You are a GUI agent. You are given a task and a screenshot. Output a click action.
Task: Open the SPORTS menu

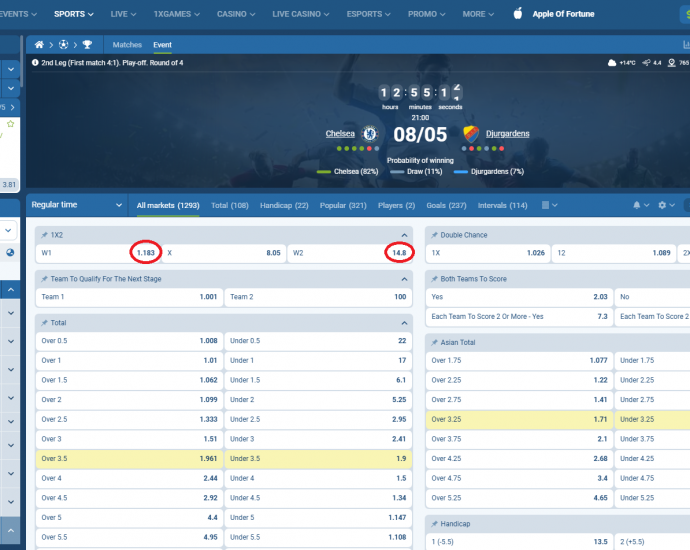point(74,14)
